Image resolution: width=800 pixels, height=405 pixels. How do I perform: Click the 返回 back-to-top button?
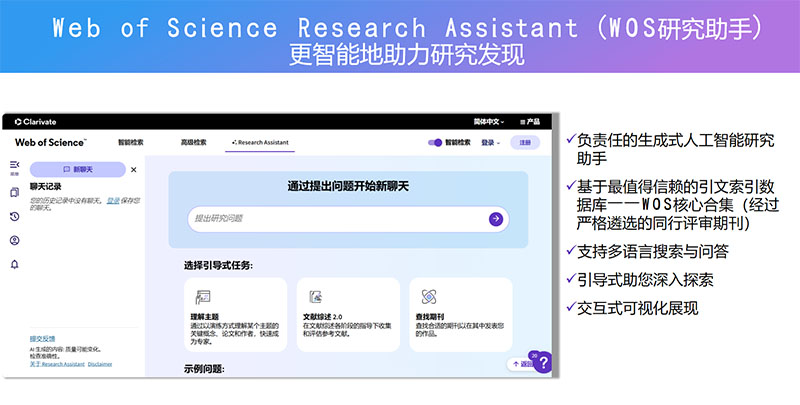522,364
